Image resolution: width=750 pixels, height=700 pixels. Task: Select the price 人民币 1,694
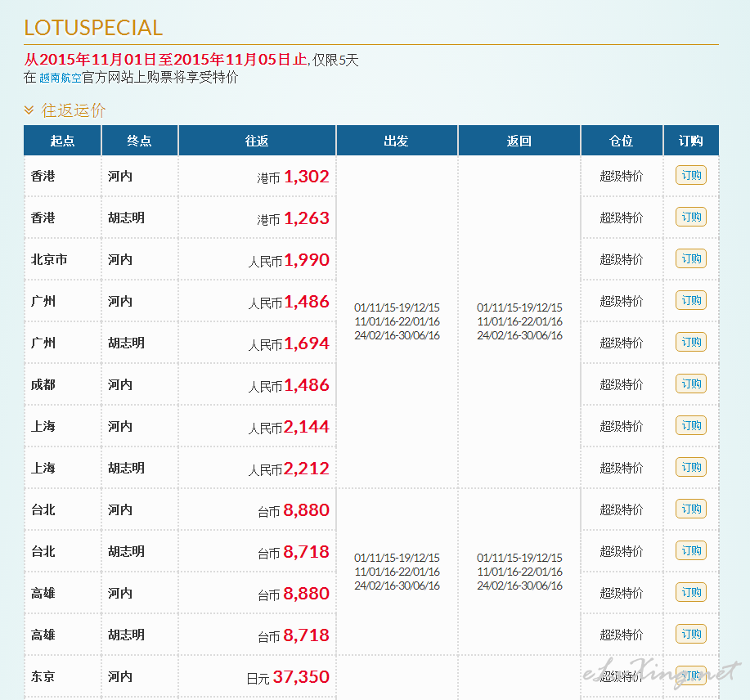pyautogui.click(x=289, y=343)
